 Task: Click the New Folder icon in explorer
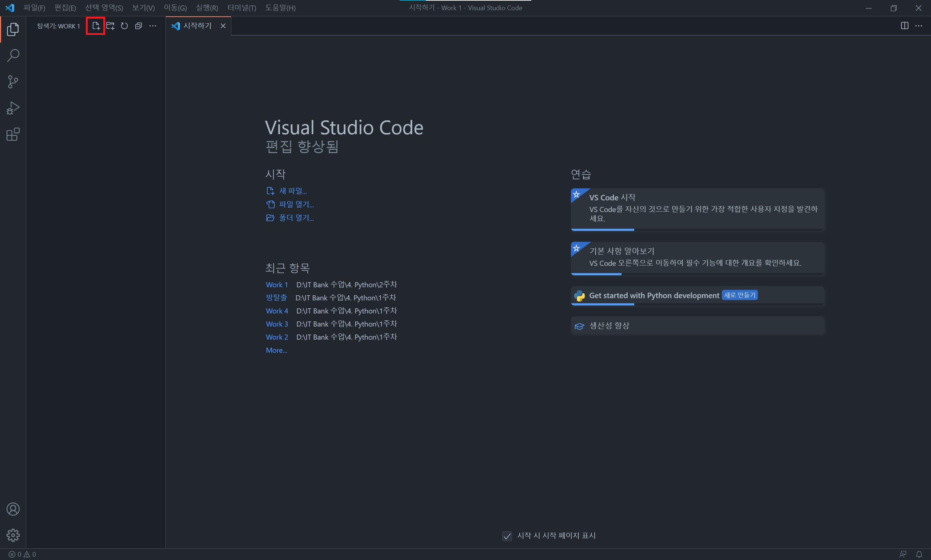[110, 26]
